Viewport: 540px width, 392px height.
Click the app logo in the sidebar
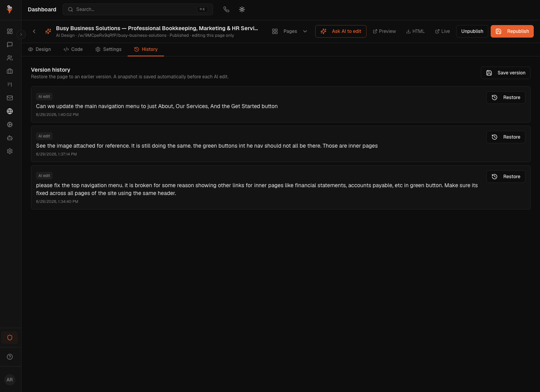click(x=10, y=9)
